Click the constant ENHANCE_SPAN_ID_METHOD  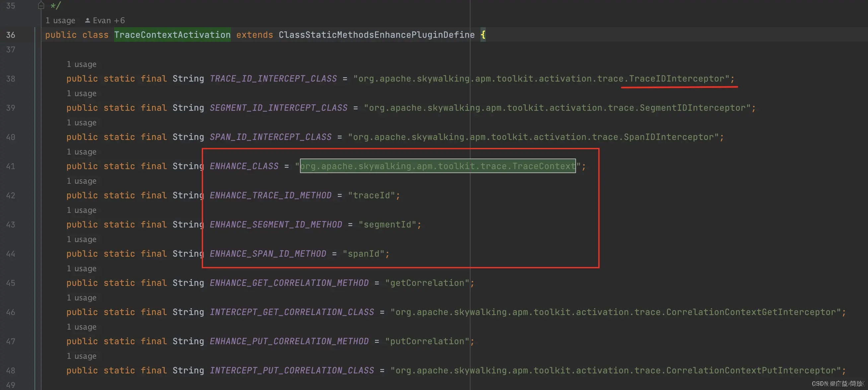(268, 254)
